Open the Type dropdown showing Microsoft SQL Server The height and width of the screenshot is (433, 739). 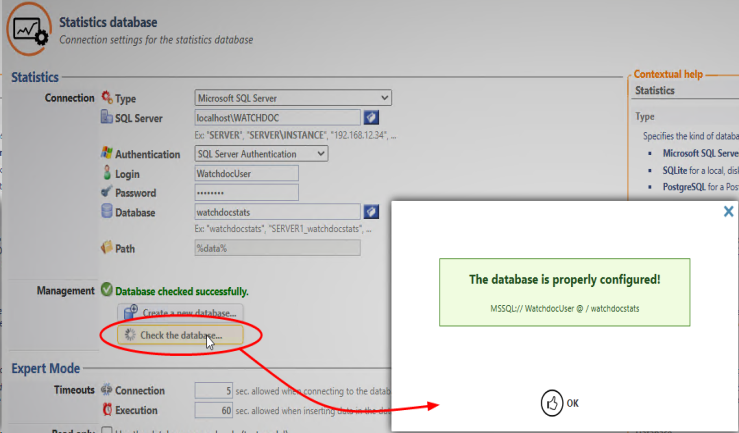(x=292, y=98)
